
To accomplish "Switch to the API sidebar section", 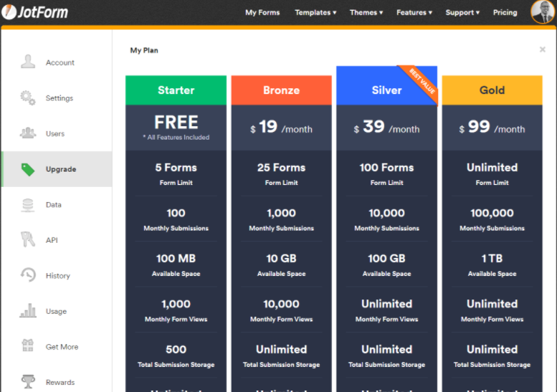I will pyautogui.click(x=57, y=240).
